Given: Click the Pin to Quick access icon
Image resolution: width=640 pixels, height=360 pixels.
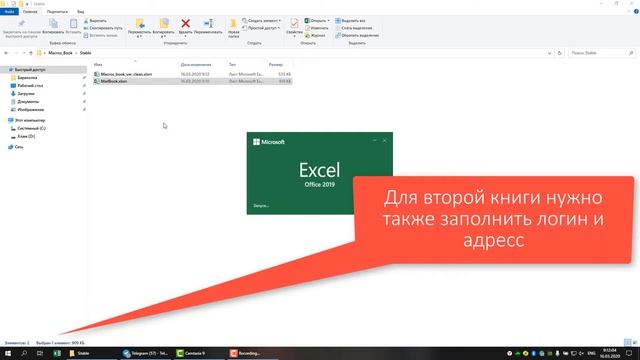Looking at the screenshot, I should click(22, 24).
